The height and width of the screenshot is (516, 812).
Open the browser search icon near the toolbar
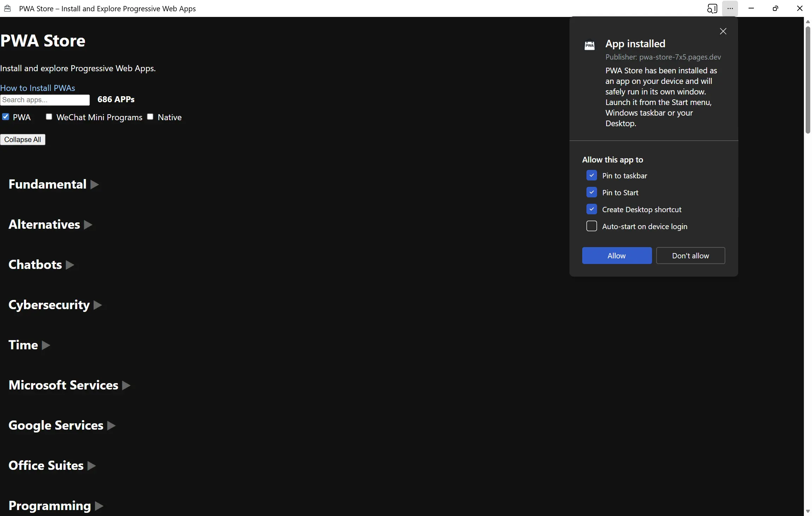point(712,8)
